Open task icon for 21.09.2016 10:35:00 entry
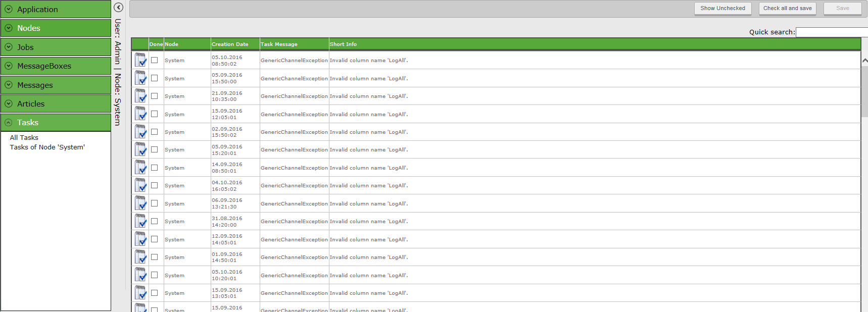Screen dimensions: 868x312 140,96
